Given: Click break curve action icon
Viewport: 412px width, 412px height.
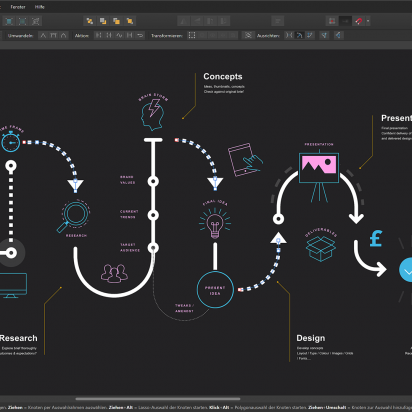Looking at the screenshot, I should (x=98, y=35).
